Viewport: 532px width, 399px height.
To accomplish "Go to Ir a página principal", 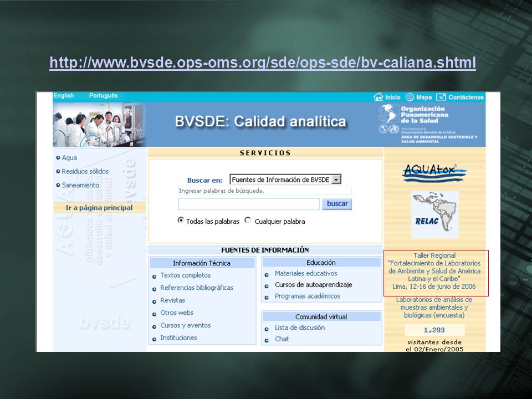I will (x=99, y=208).
